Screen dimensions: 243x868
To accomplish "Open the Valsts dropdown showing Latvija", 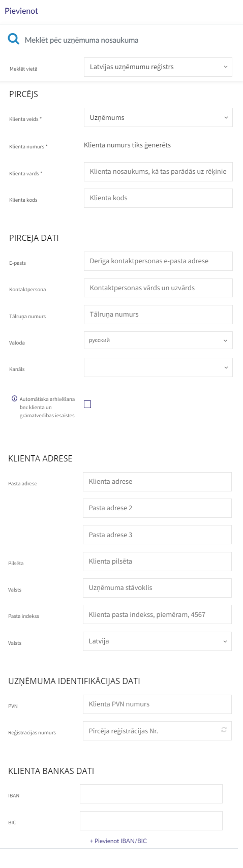I will [x=157, y=641].
